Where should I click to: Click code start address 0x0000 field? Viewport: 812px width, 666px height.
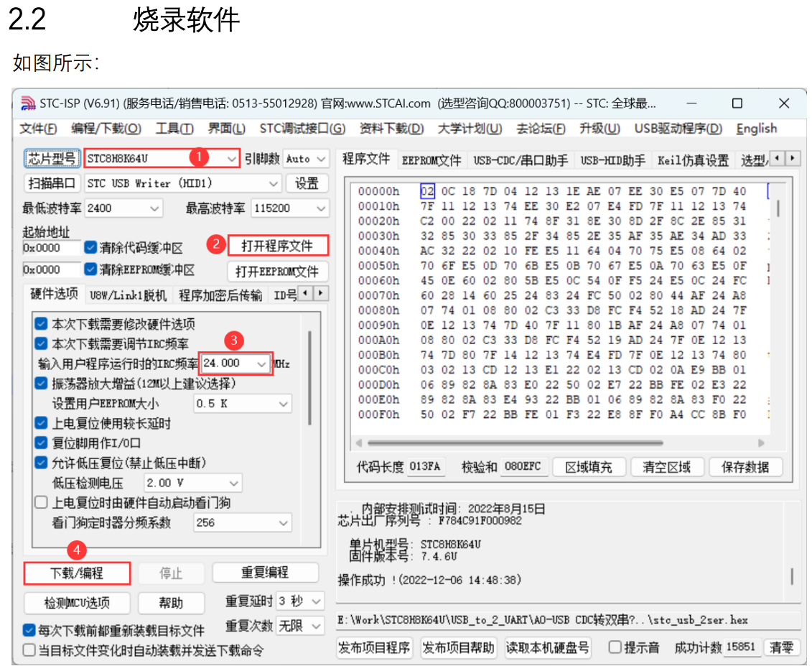[x=51, y=248]
